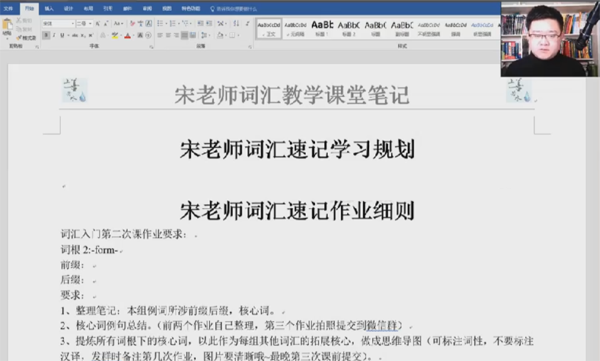Toggle Italic formatting button
The width and height of the screenshot is (600, 361).
pyautogui.click(x=54, y=35)
